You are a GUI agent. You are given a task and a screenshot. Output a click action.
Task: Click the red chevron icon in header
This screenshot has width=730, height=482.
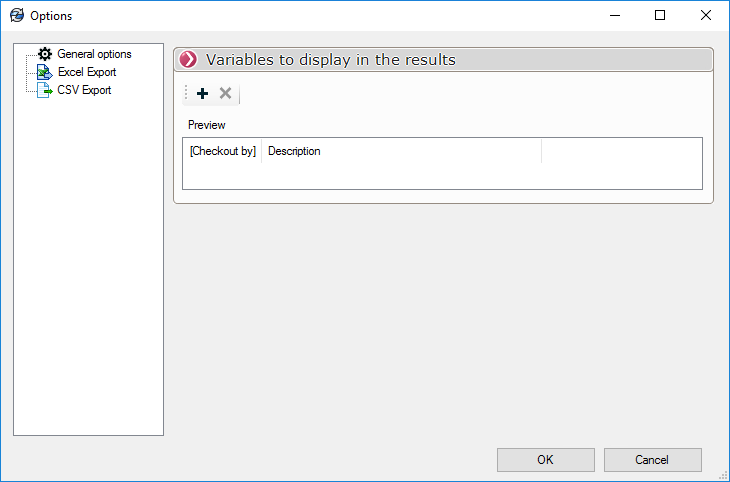188,60
